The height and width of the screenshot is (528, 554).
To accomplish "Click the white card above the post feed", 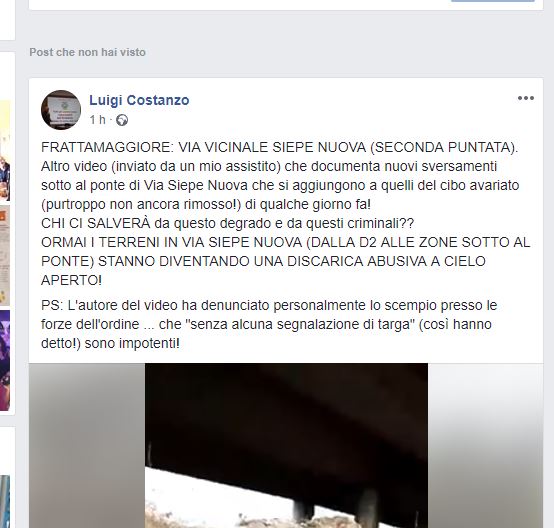I will (x=286, y=5).
